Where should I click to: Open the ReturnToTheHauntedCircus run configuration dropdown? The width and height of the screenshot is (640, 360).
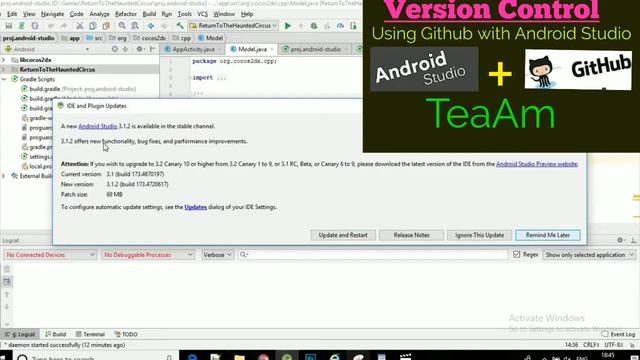pyautogui.click(x=233, y=26)
